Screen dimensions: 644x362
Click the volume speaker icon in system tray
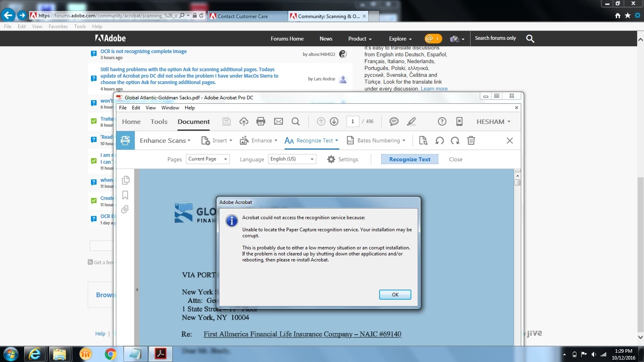(x=594, y=354)
